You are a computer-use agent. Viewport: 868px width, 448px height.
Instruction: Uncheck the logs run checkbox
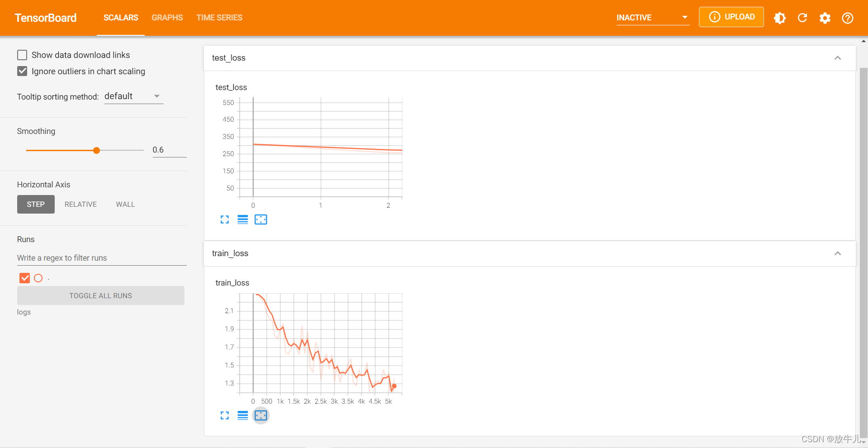click(24, 278)
